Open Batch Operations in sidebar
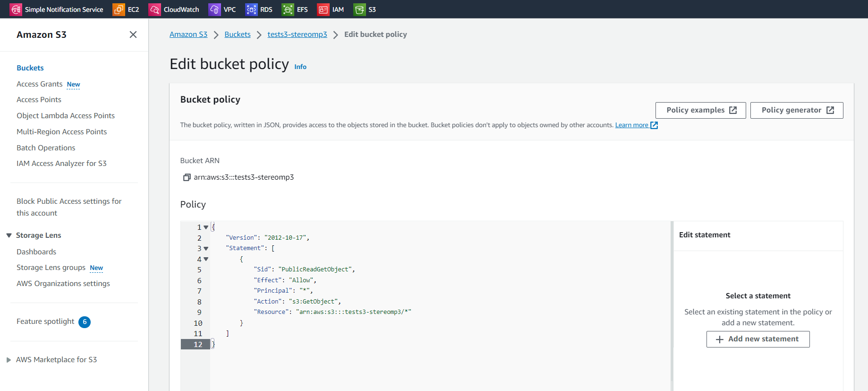Viewport: 868px width, 391px height. tap(46, 148)
